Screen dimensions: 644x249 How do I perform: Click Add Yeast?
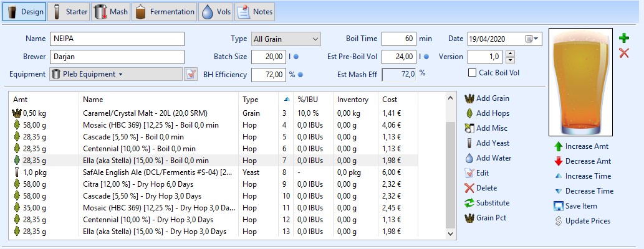[x=487, y=143]
